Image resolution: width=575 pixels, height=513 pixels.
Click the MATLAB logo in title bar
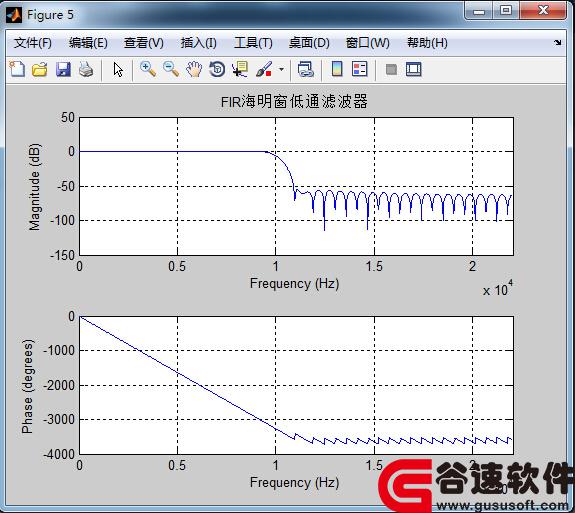pyautogui.click(x=14, y=15)
